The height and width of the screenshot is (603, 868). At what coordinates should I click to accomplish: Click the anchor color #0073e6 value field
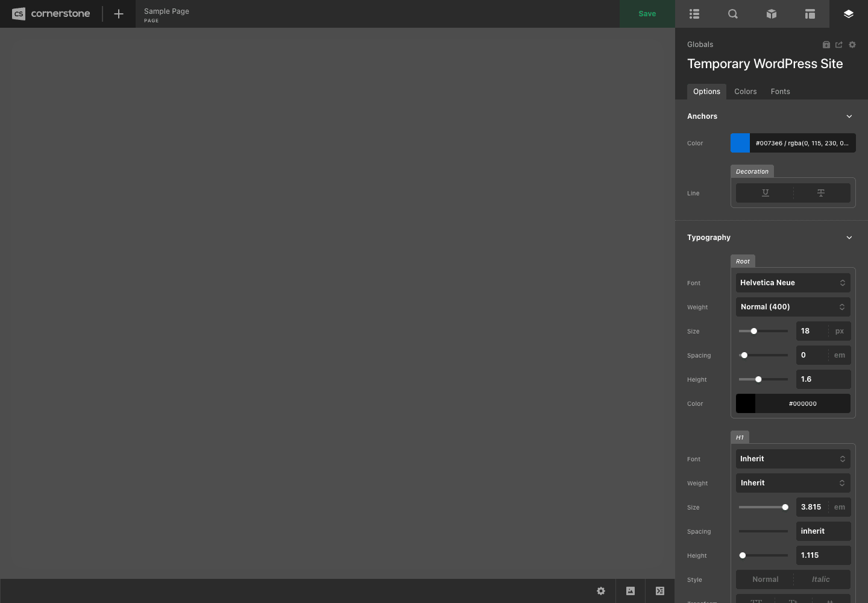click(x=803, y=143)
